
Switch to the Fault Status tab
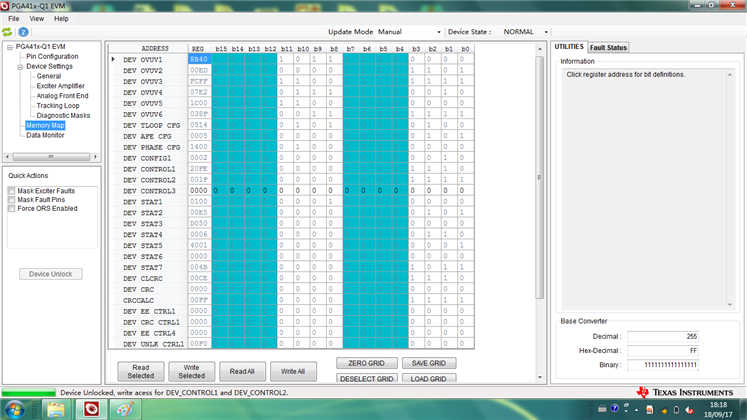[608, 48]
